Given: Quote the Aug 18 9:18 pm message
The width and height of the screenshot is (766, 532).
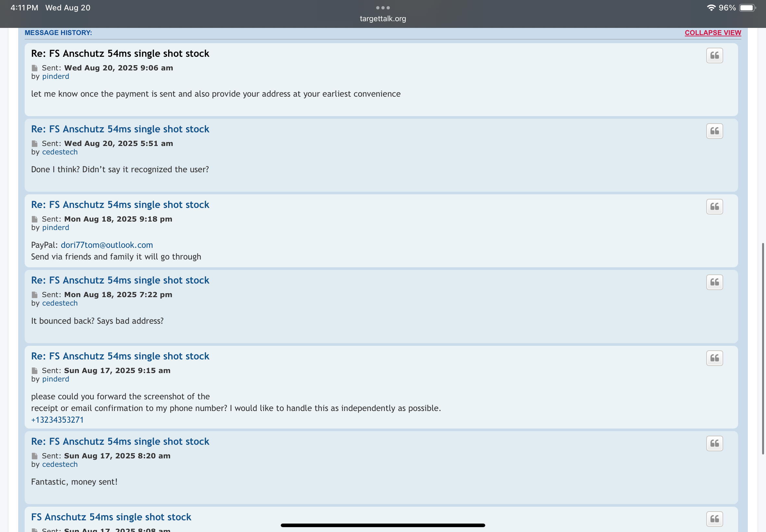Looking at the screenshot, I should [x=714, y=207].
